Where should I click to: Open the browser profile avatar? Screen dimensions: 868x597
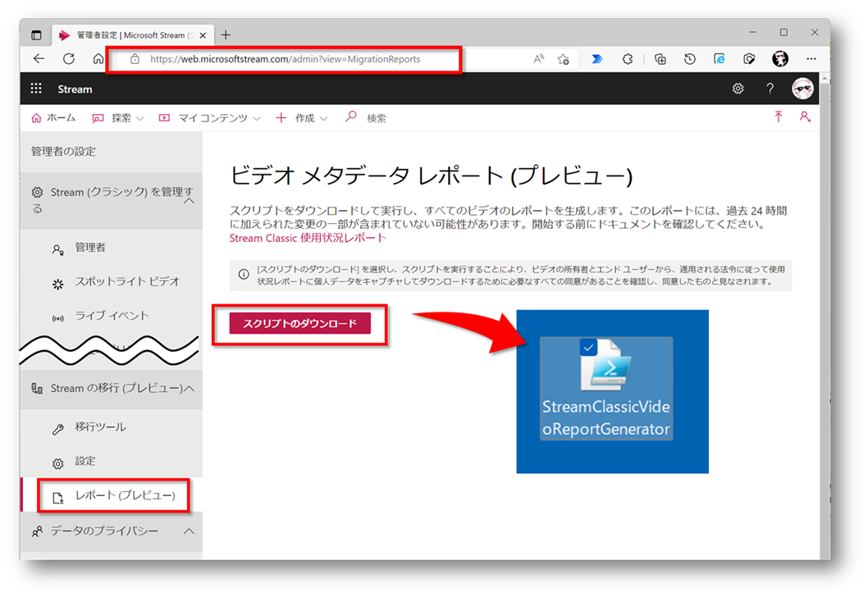(780, 59)
